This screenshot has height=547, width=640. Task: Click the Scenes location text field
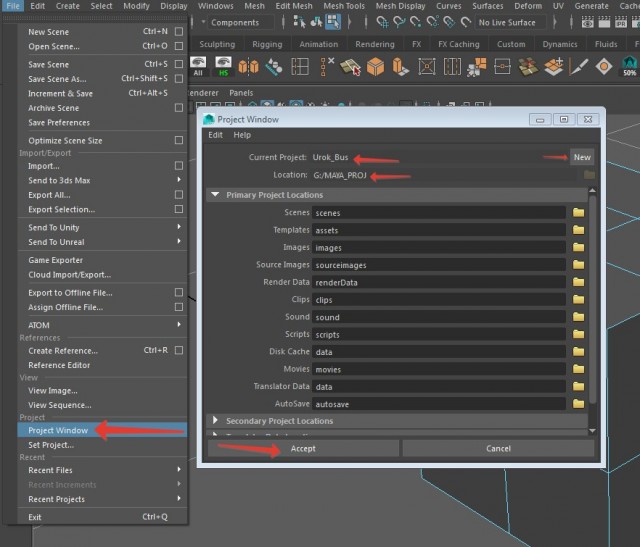[439, 213]
